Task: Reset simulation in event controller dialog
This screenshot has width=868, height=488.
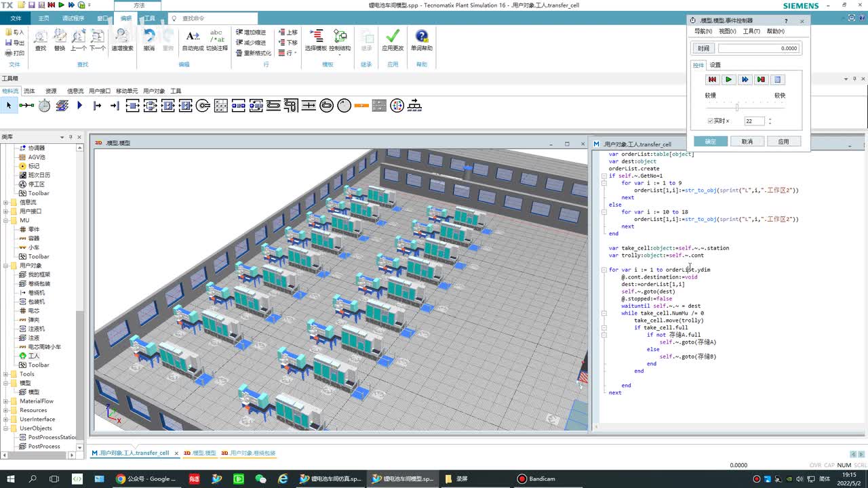Action: pos(712,79)
